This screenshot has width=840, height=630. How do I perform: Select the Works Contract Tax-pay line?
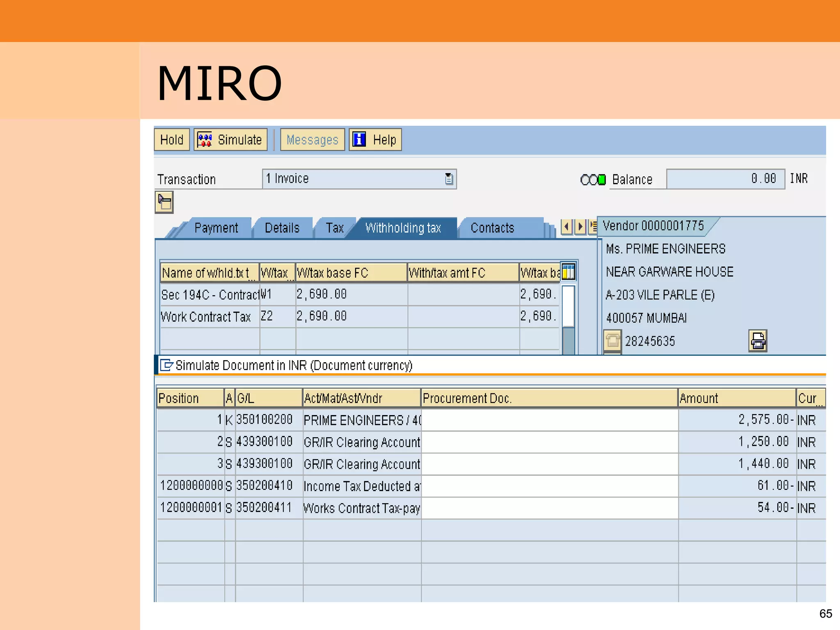click(362, 508)
